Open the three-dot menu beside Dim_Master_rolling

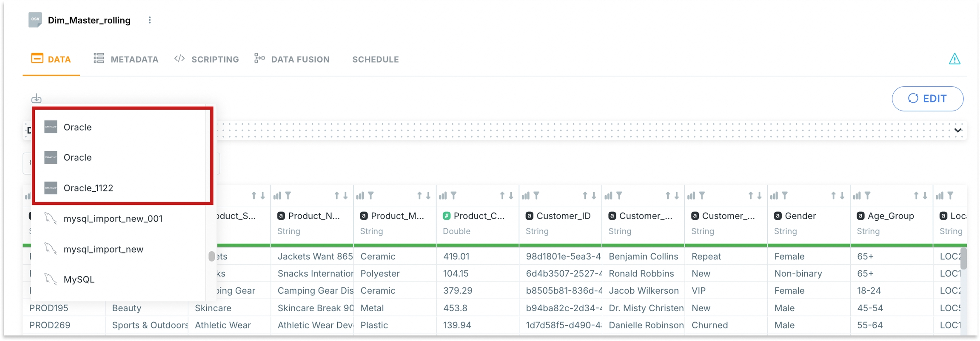(150, 20)
